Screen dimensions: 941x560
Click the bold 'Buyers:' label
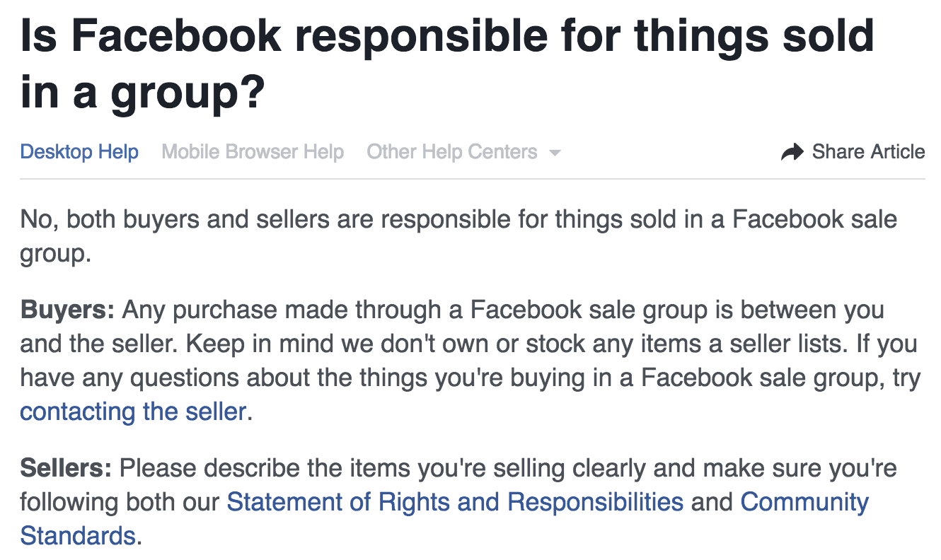67,310
